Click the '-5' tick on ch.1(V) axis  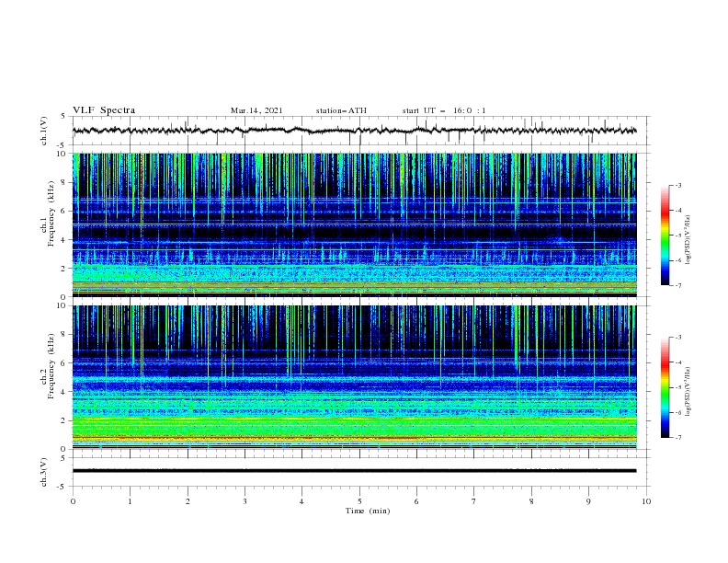(x=63, y=145)
